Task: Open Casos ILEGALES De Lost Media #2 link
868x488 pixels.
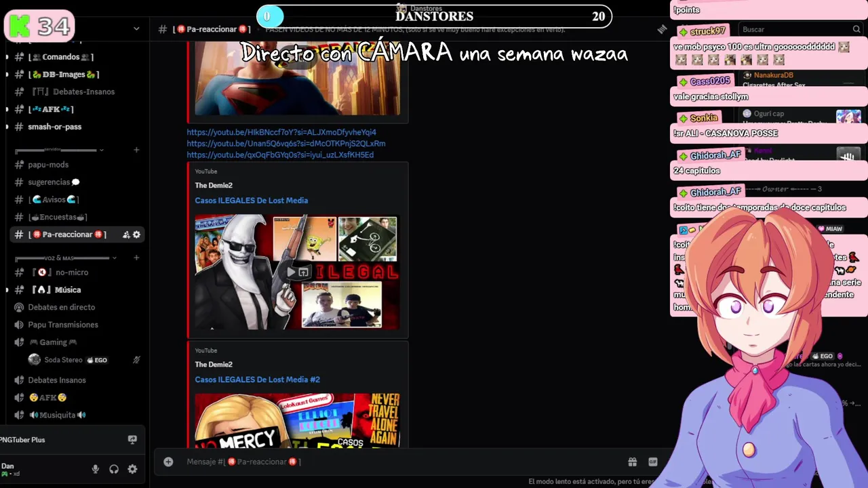Action: [x=257, y=380]
